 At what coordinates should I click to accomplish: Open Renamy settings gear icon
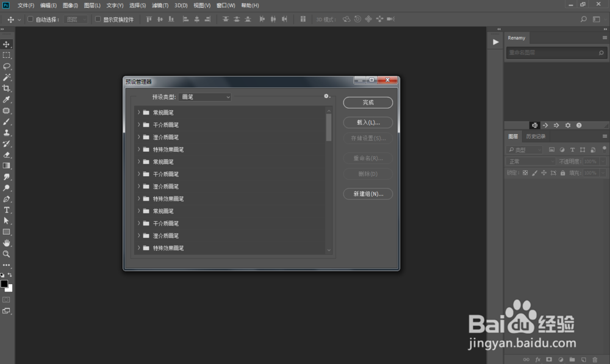[x=567, y=125]
